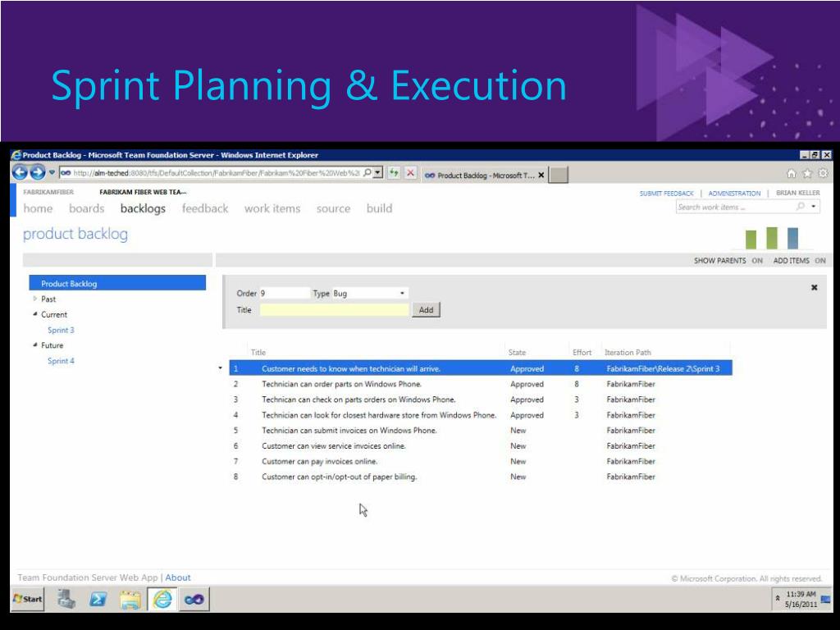840x630 pixels.
Task: Select 'Technician can order parts on Windows Phone'
Action: pos(481,384)
